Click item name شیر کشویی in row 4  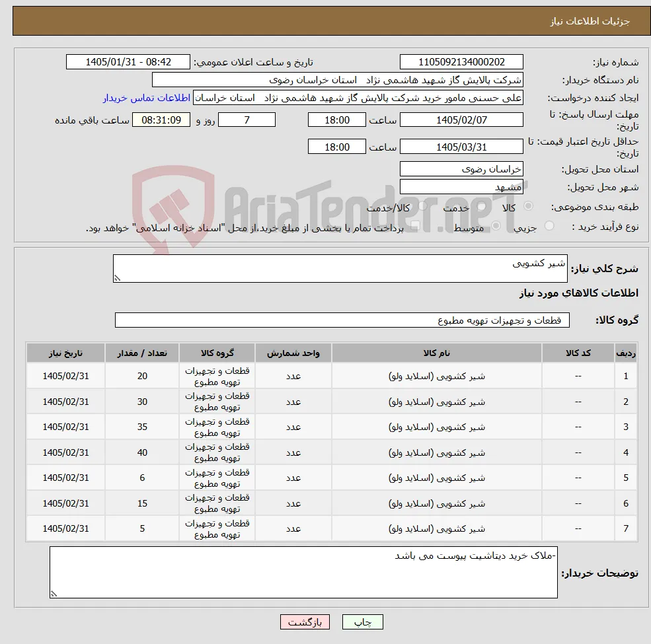[x=436, y=452]
